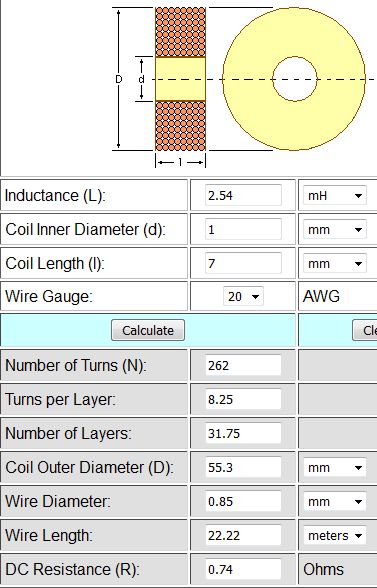Click the 'Turns per Layer:' label
The image size is (377, 588).
pos(60,399)
